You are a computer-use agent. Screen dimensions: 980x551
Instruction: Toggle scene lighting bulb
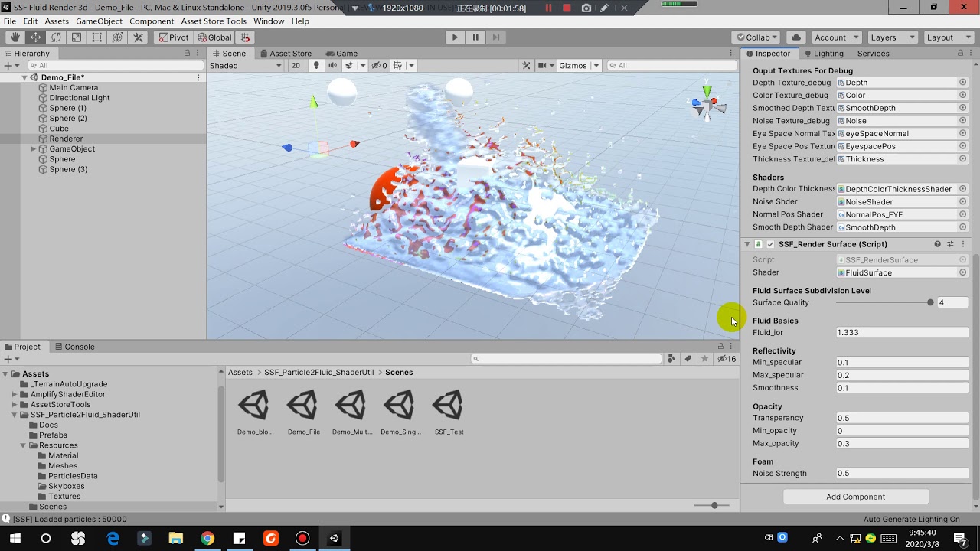316,66
